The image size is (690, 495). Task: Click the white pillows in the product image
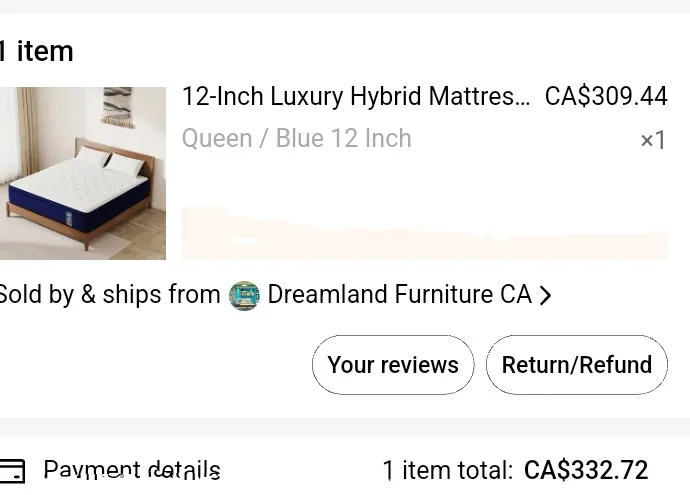110,161
